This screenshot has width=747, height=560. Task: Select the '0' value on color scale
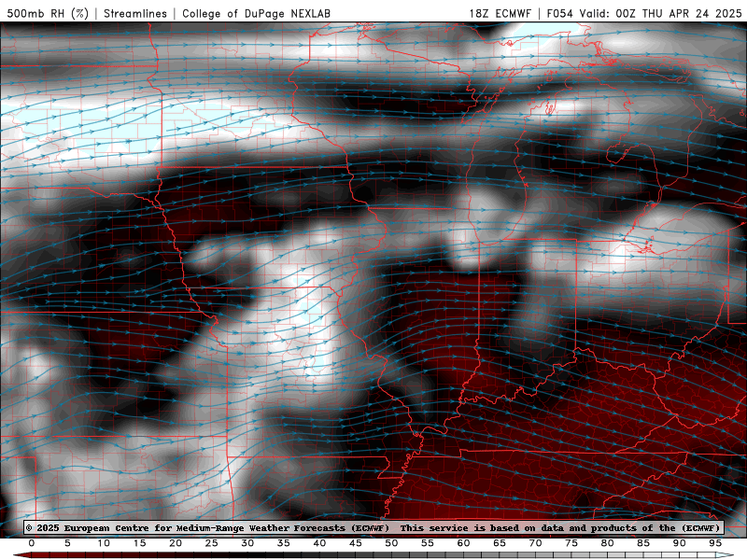tap(32, 543)
